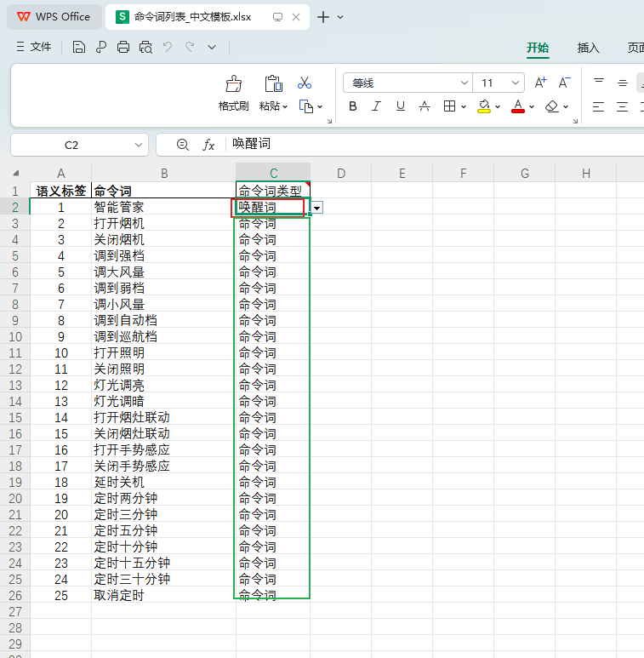This screenshot has width=644, height=658.
Task: Click the Paste (粘贴) clipboard icon
Action: [273, 83]
